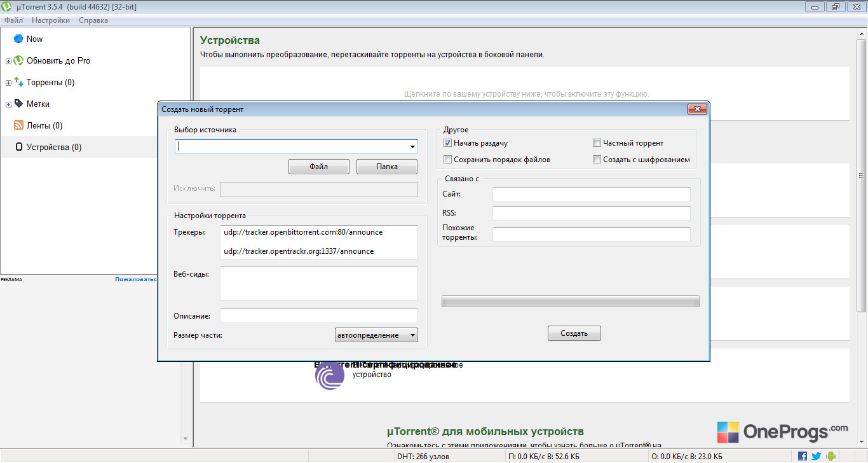
Task: Click the green Android icon in status bar
Action: tap(831, 456)
